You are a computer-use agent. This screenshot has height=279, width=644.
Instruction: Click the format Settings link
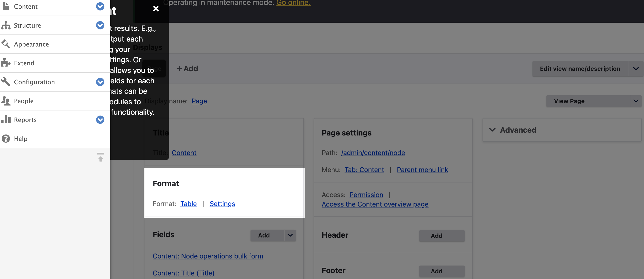pos(222,204)
